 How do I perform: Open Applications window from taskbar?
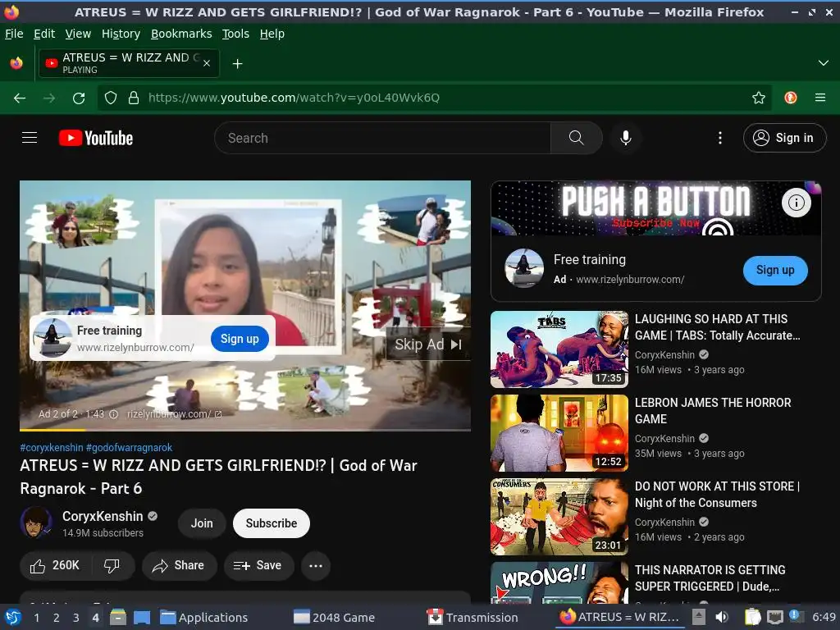tap(204, 618)
